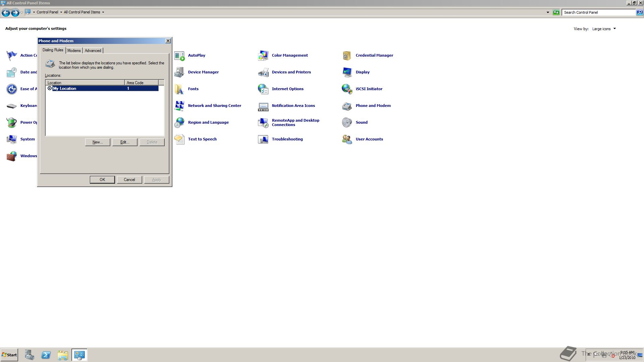Open the User Accounts icon
The width and height of the screenshot is (644, 362).
click(x=347, y=139)
